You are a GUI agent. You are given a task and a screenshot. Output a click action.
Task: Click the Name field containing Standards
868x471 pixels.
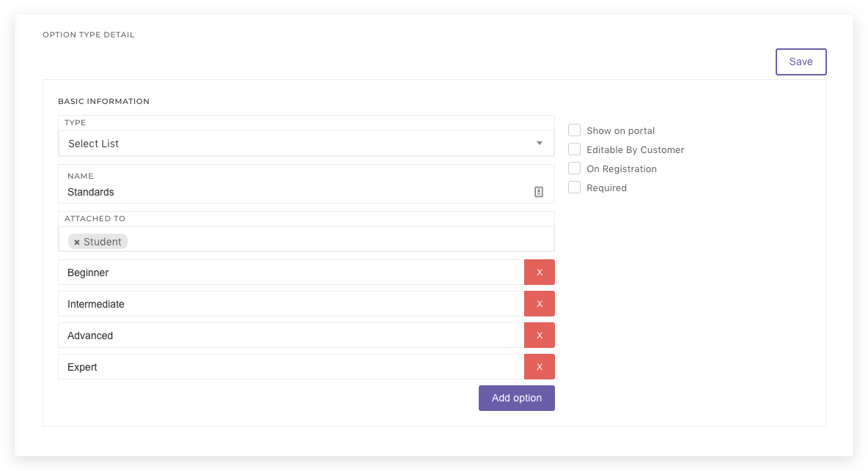306,184
